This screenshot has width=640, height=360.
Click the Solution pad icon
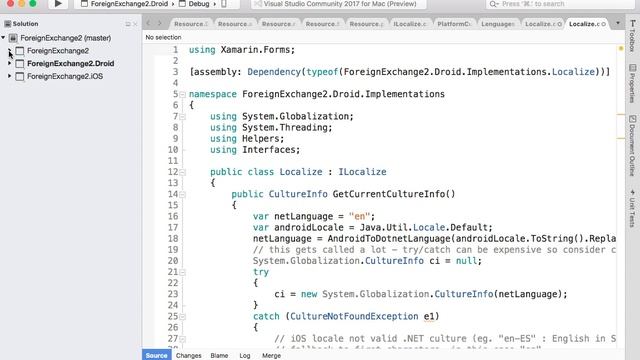pyautogui.click(x=7, y=24)
